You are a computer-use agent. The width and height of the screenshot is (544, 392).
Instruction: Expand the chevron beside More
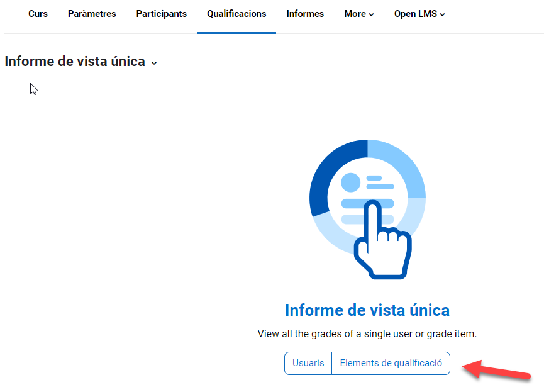[371, 14]
